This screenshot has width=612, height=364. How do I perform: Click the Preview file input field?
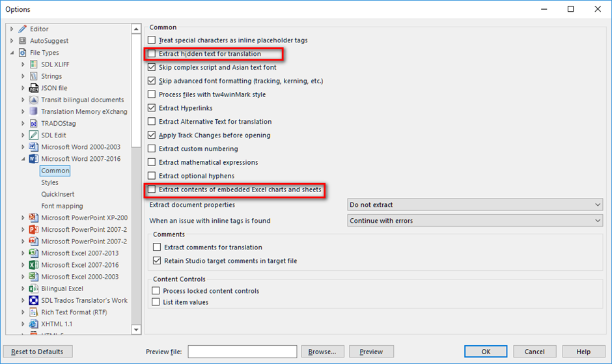point(242,352)
